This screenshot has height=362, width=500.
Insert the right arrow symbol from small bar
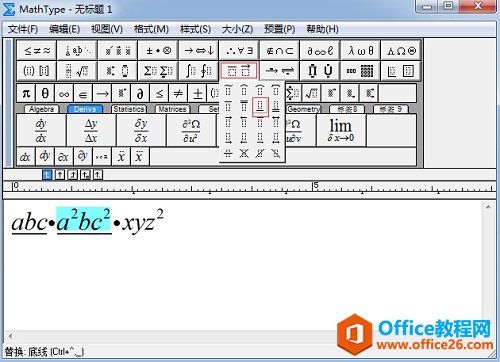point(102,93)
